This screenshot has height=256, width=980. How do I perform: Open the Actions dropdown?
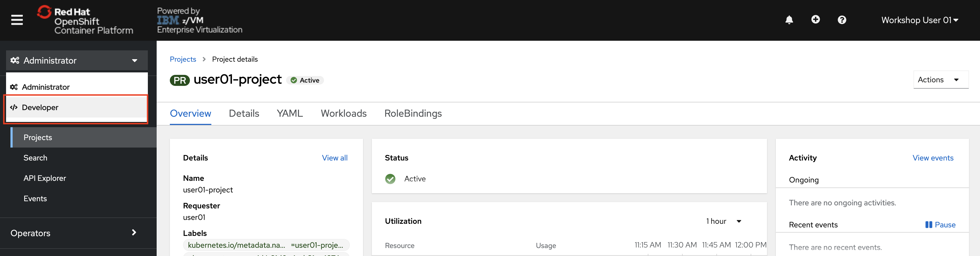tap(941, 80)
